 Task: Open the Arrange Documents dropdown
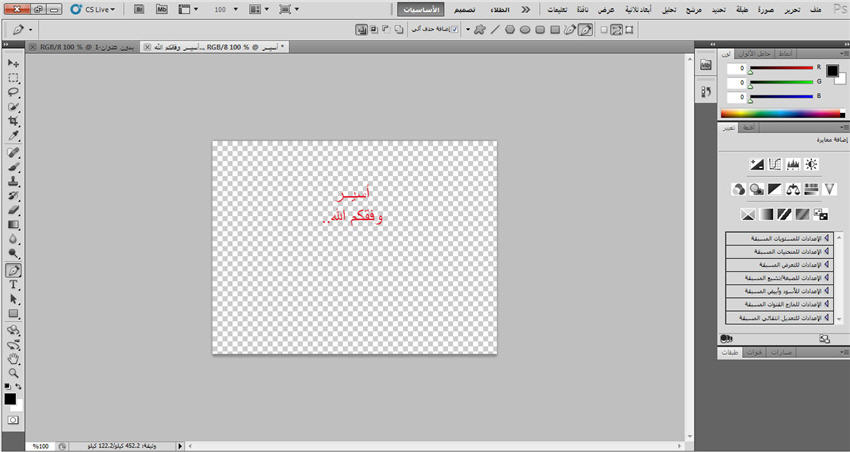coord(259,9)
